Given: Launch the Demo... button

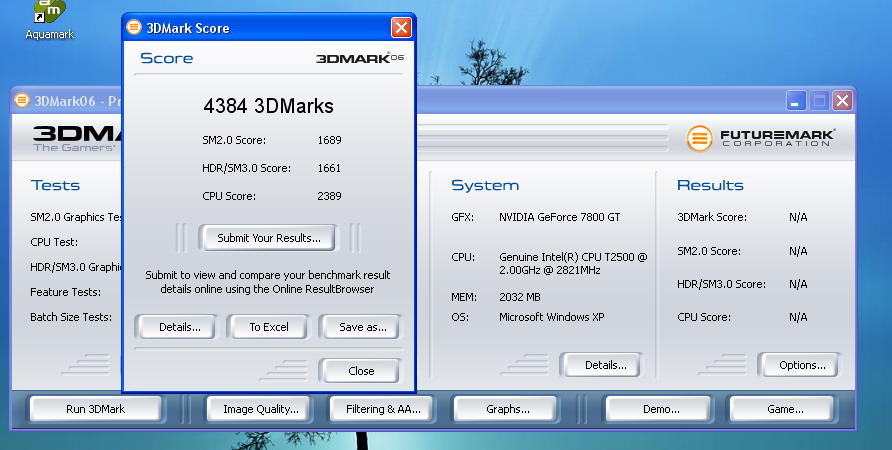Looking at the screenshot, I should click(x=660, y=409).
